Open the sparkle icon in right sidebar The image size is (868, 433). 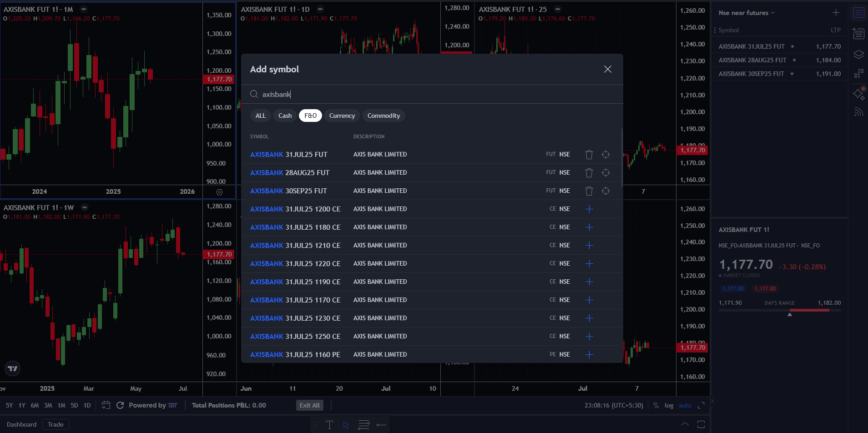tap(858, 94)
